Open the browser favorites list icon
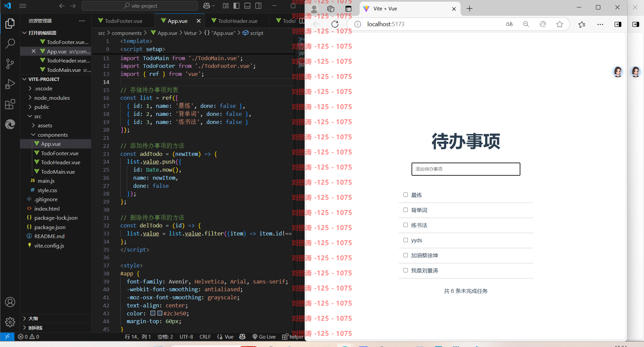The height and width of the screenshot is (347, 644). tap(582, 24)
